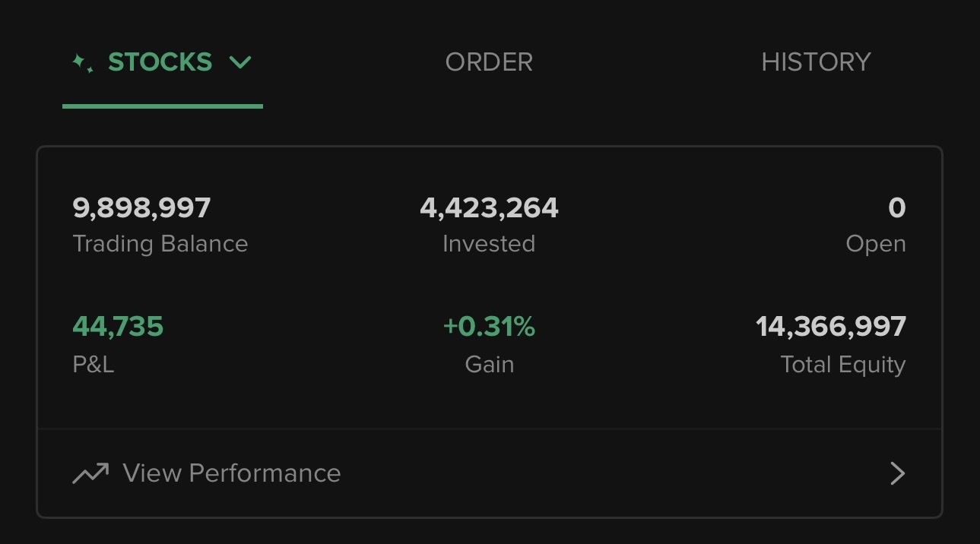Click the Trading Balance value 9,898,997
Image resolution: width=980 pixels, height=544 pixels.
pyautogui.click(x=141, y=207)
